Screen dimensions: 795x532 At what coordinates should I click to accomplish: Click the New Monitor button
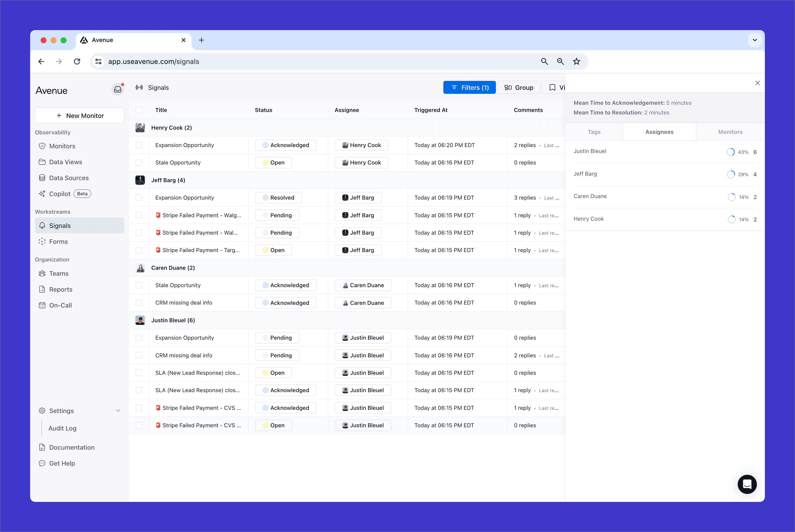(80, 116)
